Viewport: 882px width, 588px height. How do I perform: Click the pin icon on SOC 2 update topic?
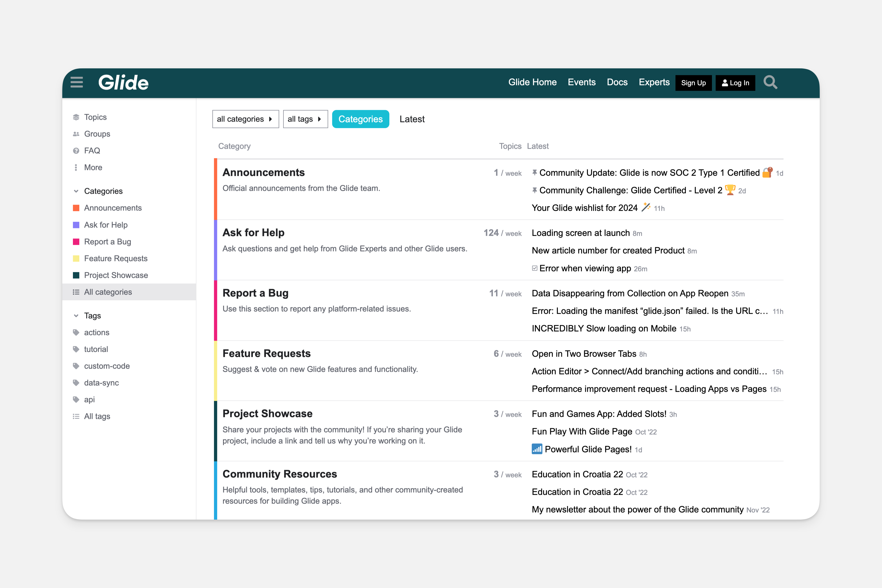(534, 172)
